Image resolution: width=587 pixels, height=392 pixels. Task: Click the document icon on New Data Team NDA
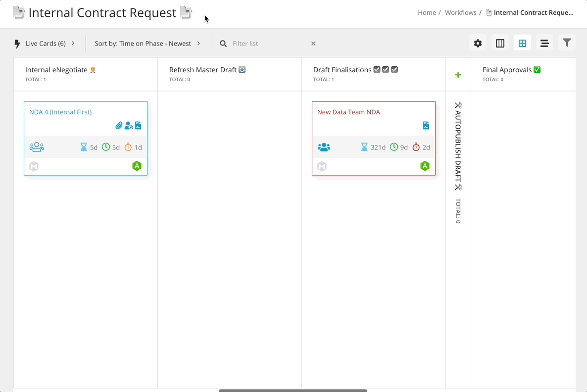426,125
